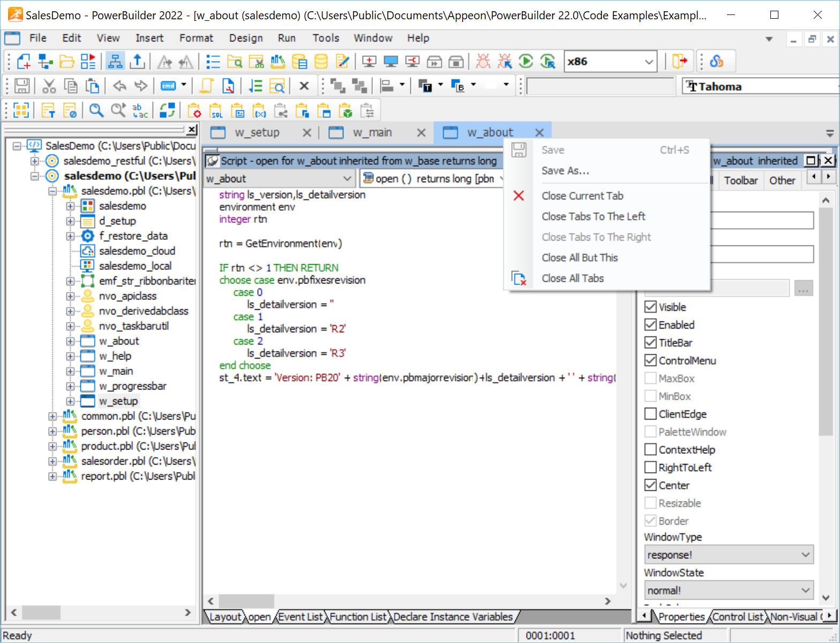Click the Background Color picker icon
The image size is (840, 643).
pos(457,86)
